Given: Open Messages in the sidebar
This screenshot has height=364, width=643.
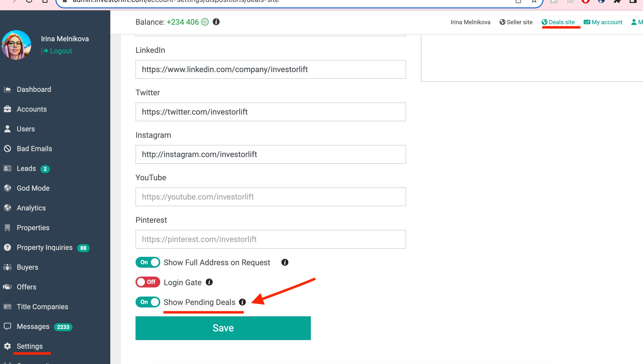Looking at the screenshot, I should point(33,326).
